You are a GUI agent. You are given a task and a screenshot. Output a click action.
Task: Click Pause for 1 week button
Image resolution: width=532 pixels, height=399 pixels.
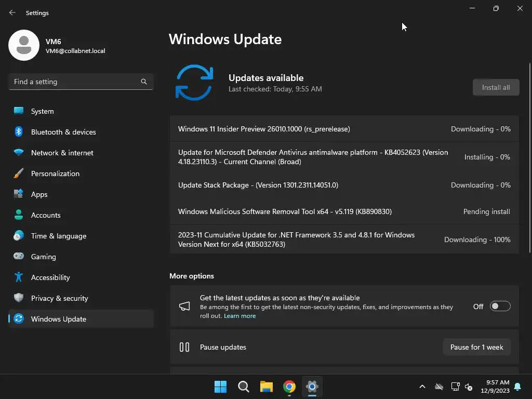(x=477, y=347)
